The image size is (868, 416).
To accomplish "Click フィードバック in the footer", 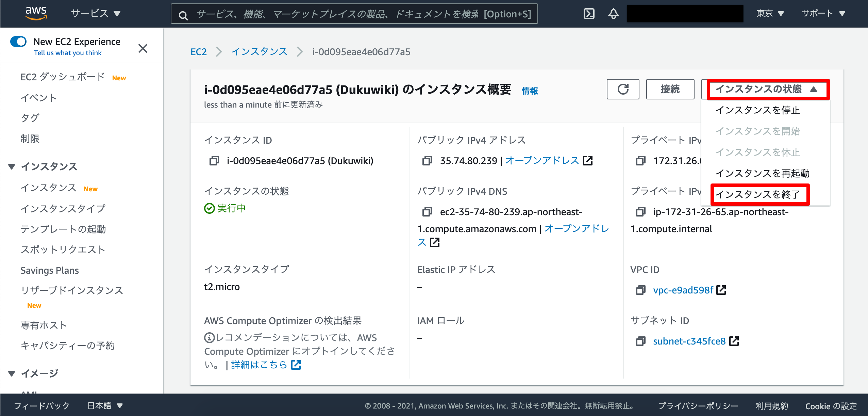I will tap(42, 405).
